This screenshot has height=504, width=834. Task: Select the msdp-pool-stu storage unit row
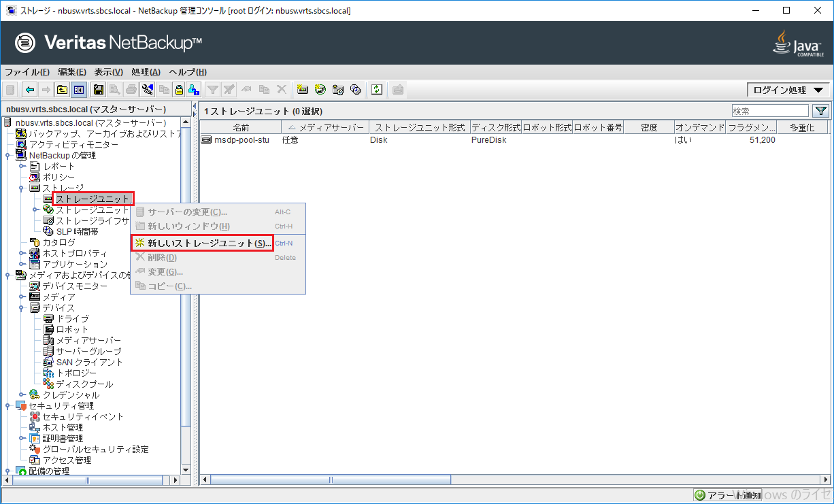(514, 140)
